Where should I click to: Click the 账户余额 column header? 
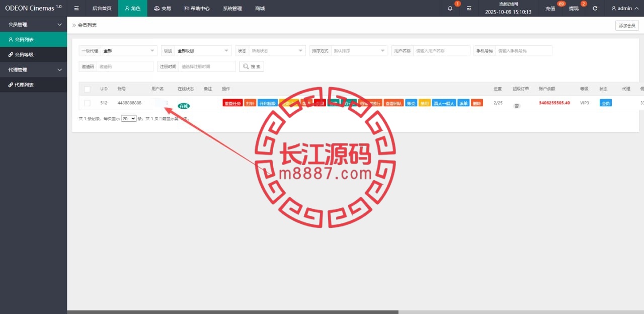pos(546,89)
